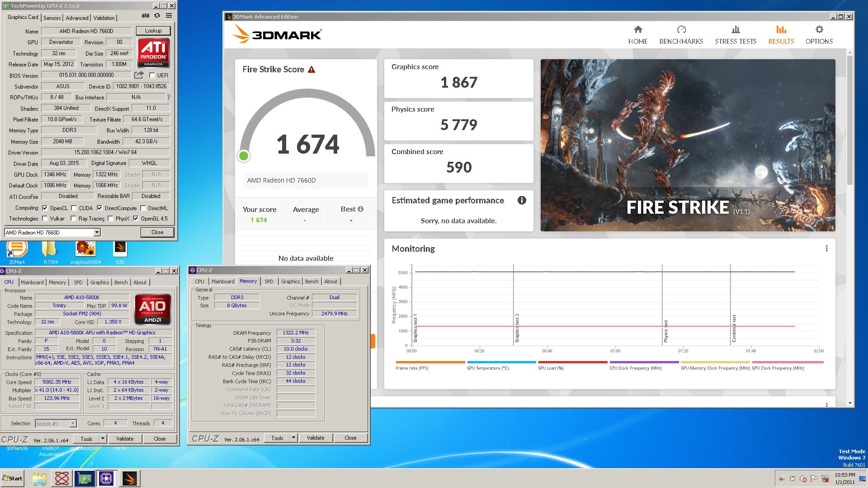Click the 3DMark taskbar icon
Viewport: 868px width, 488px height.
(x=129, y=479)
